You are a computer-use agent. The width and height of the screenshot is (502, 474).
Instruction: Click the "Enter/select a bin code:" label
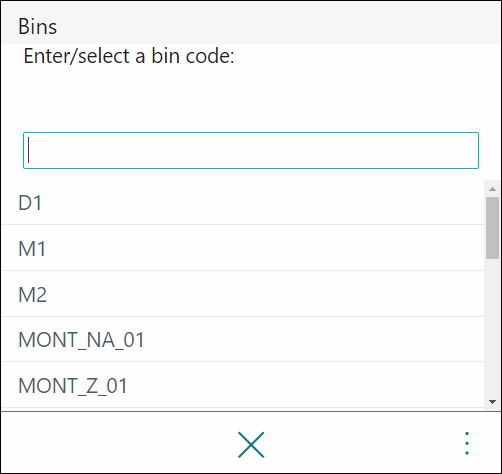point(129,56)
